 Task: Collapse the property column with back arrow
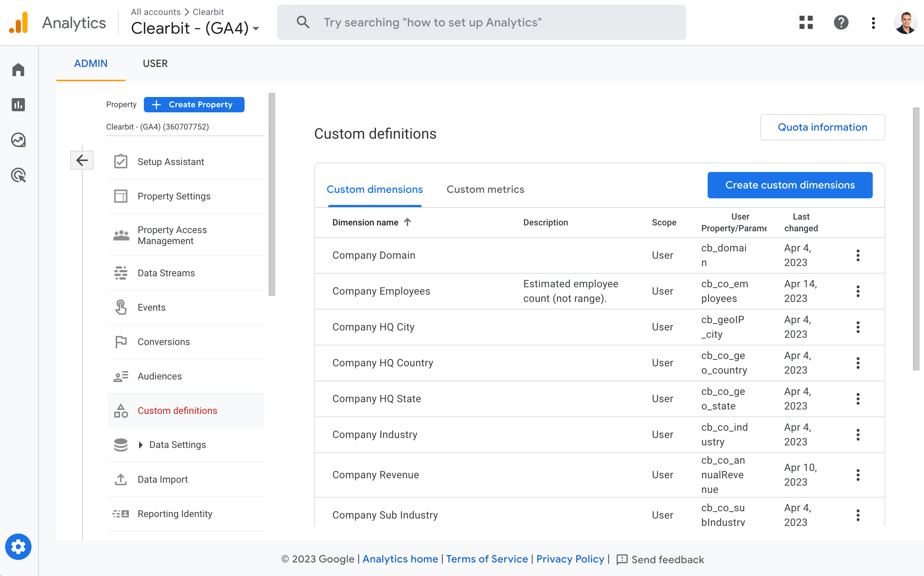click(82, 160)
